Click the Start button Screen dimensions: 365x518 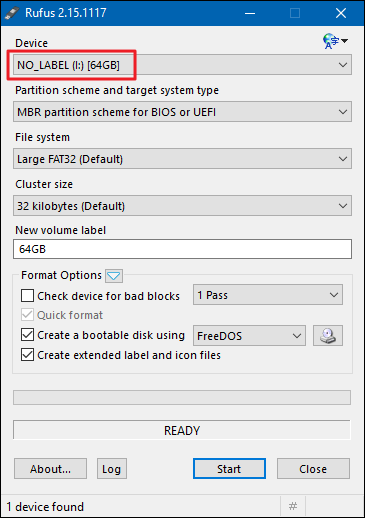(x=229, y=469)
